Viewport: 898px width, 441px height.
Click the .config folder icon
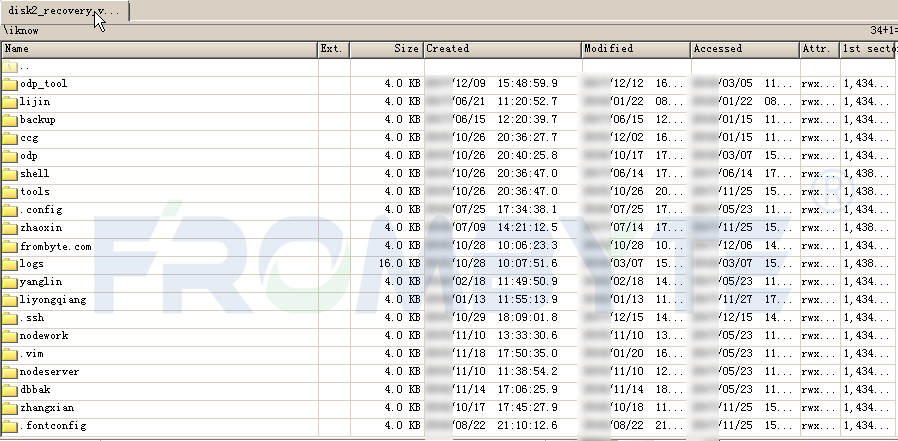(x=10, y=210)
